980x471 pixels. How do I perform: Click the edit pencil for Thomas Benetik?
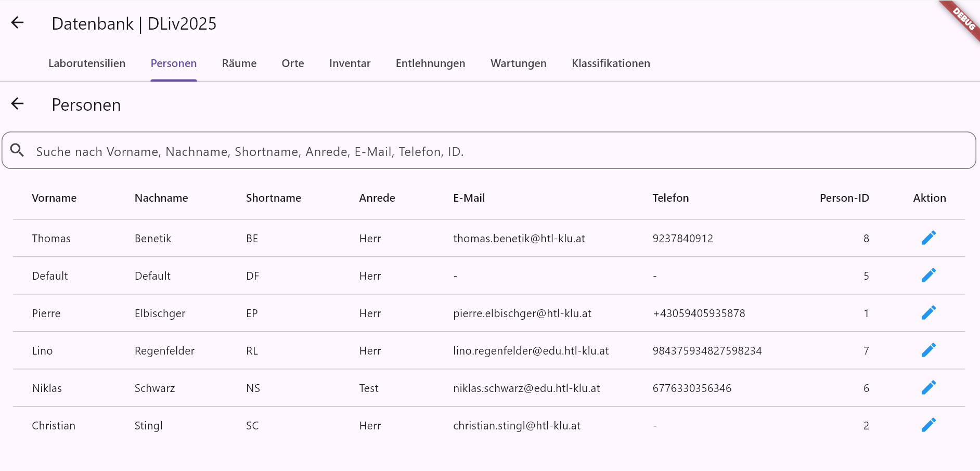(x=929, y=238)
